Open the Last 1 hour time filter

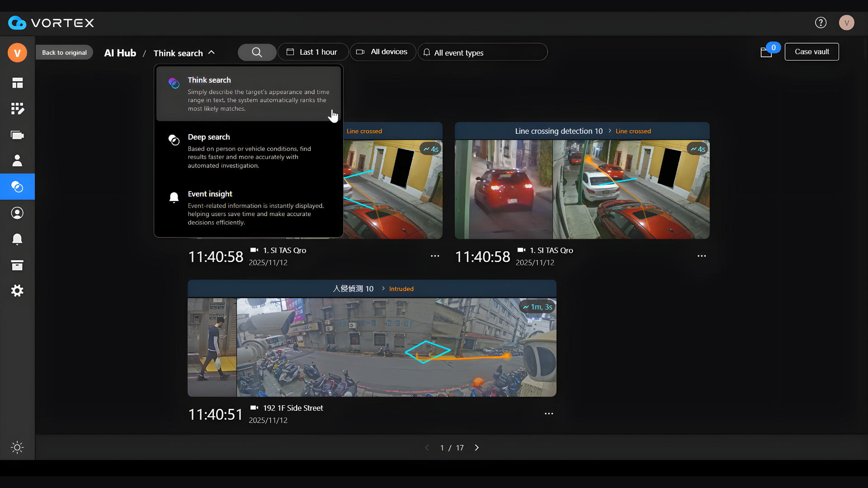point(313,52)
